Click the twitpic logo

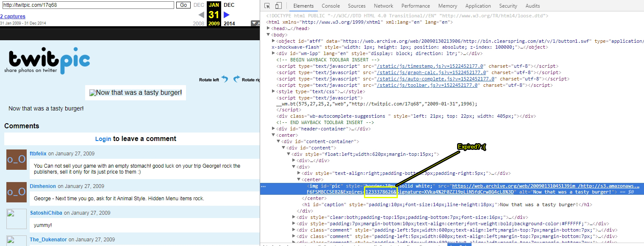pyautogui.click(x=47, y=62)
